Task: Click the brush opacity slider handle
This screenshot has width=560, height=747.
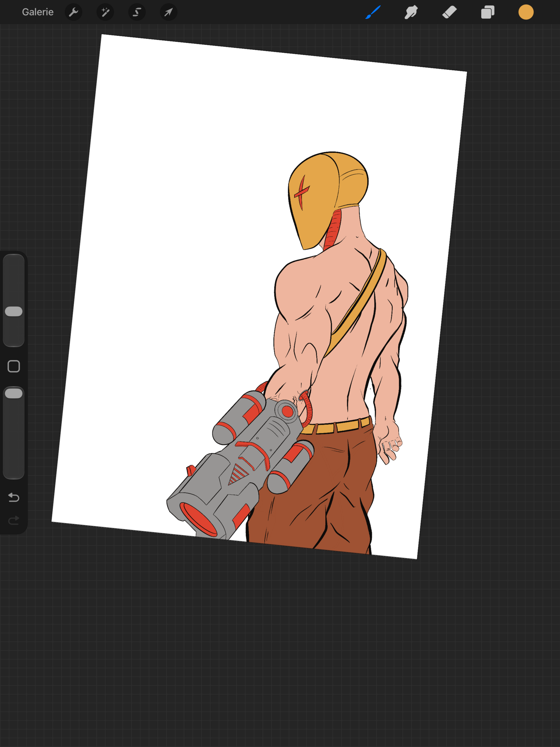Action: [14, 393]
